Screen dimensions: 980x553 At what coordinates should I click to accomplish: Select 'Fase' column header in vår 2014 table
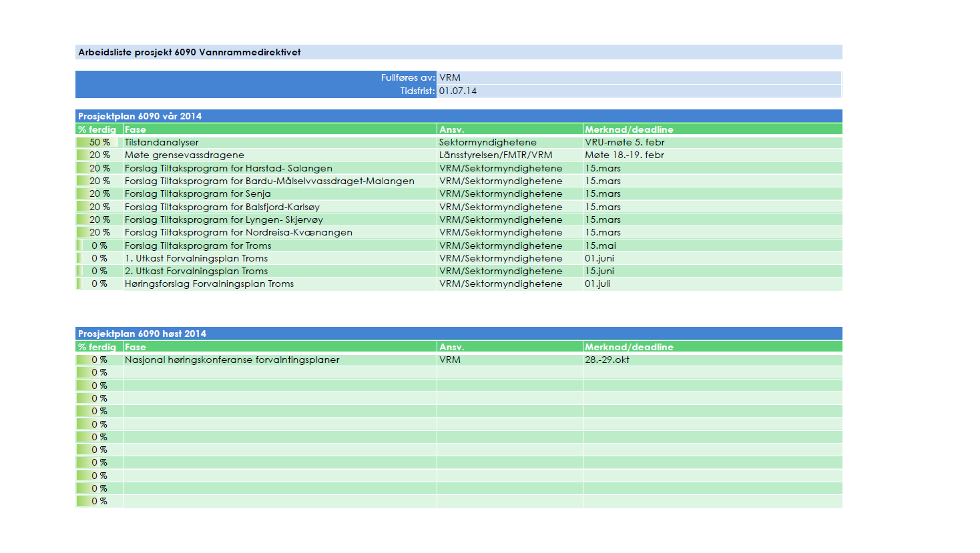(280, 129)
